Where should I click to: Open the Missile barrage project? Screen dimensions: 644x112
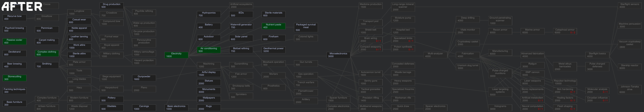[x=403, y=74]
